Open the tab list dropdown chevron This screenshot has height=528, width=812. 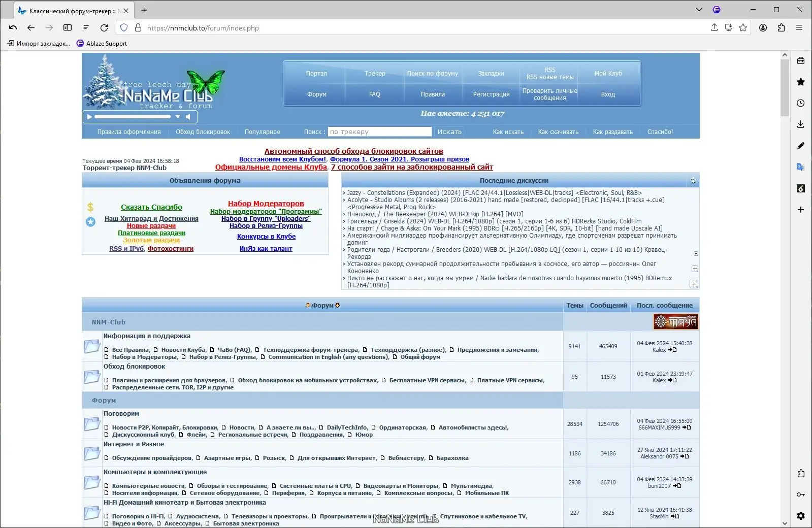tap(699, 10)
